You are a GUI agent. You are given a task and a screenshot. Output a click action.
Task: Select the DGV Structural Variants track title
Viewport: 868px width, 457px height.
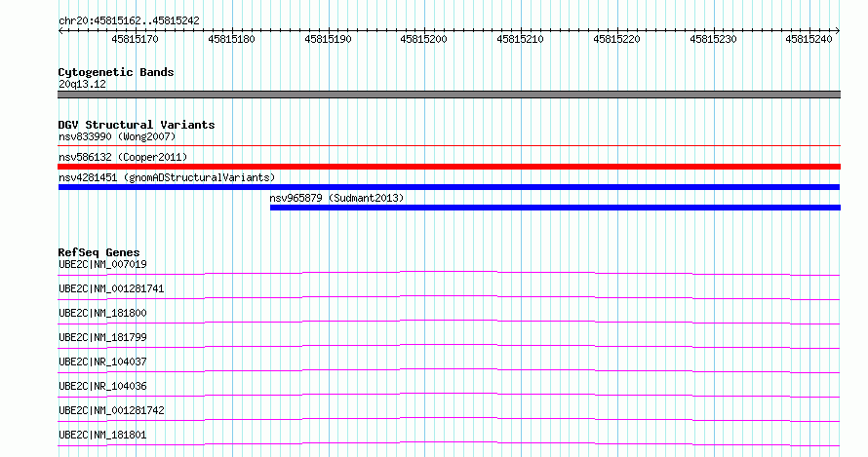point(137,125)
